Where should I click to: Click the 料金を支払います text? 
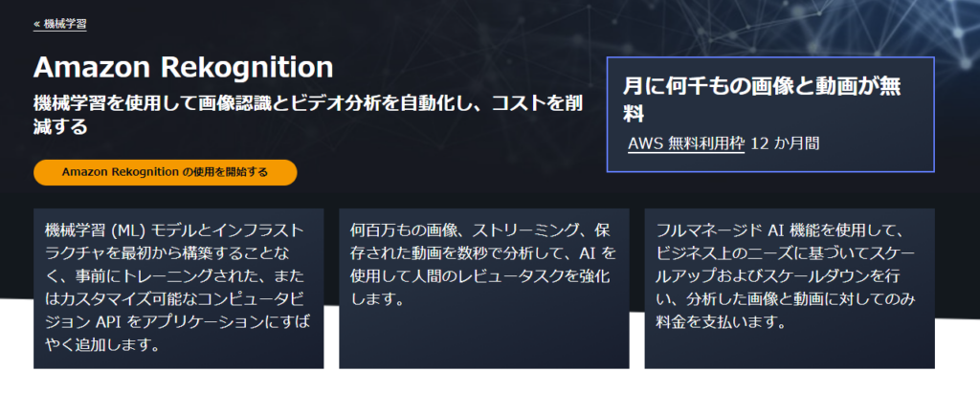pos(708,322)
